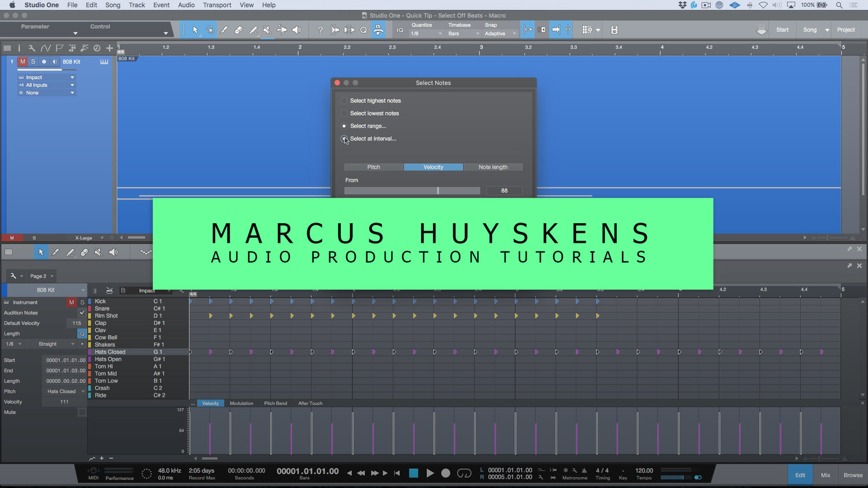Select the Bend tool in the main toolbar

click(281, 29)
